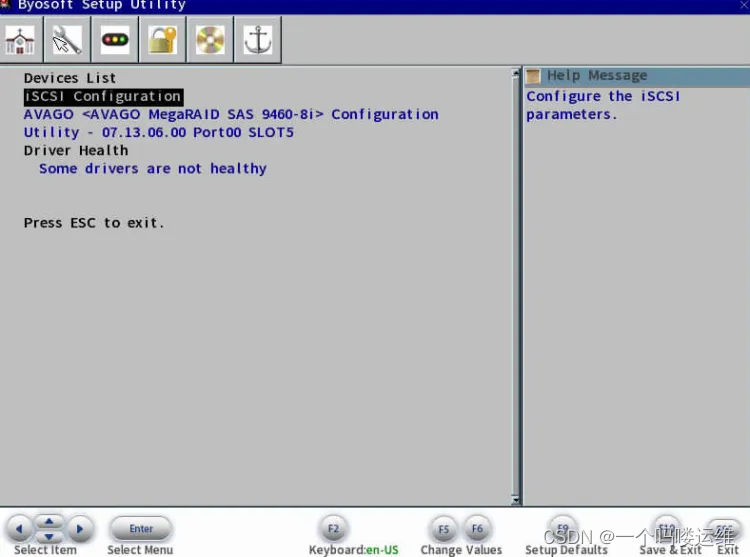Click the up arrow key button
Screen dimensions: 750x557
(49, 521)
